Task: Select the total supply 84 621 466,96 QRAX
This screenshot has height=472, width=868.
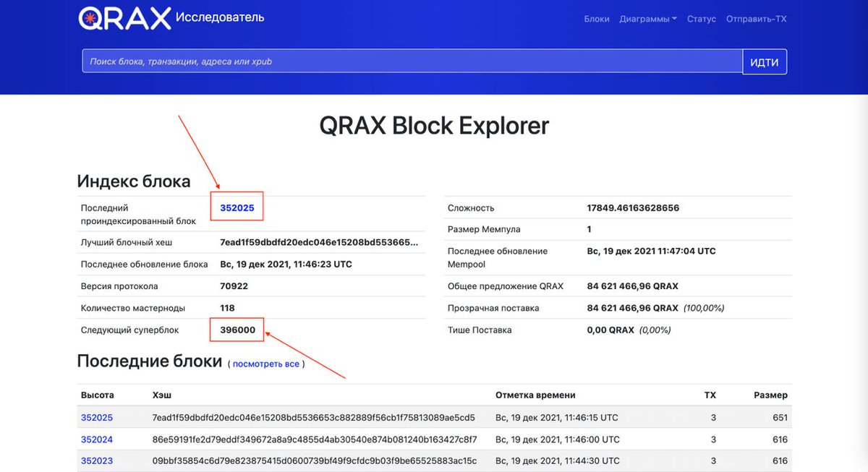Action: [633, 286]
